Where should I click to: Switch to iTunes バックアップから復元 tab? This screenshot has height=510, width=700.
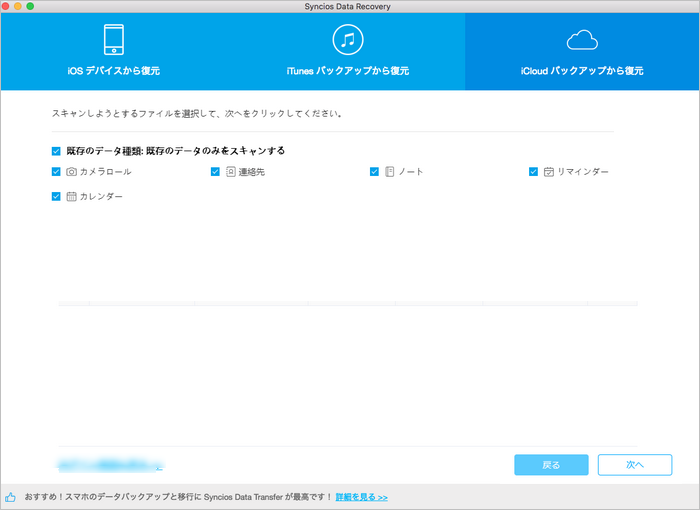pos(348,51)
